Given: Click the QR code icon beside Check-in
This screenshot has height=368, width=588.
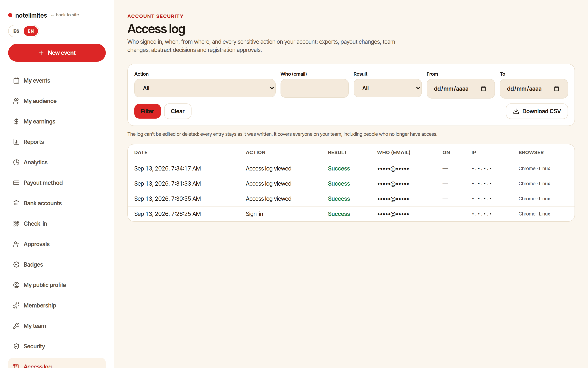Looking at the screenshot, I should point(16,224).
